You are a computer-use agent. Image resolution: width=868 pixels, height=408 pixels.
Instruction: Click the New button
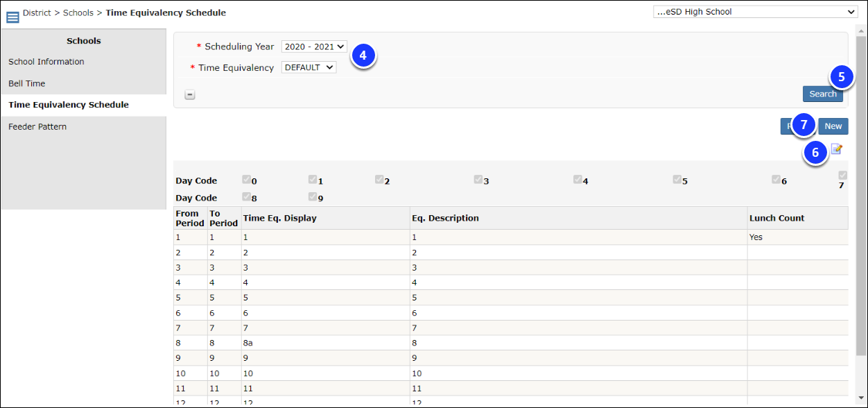click(833, 126)
